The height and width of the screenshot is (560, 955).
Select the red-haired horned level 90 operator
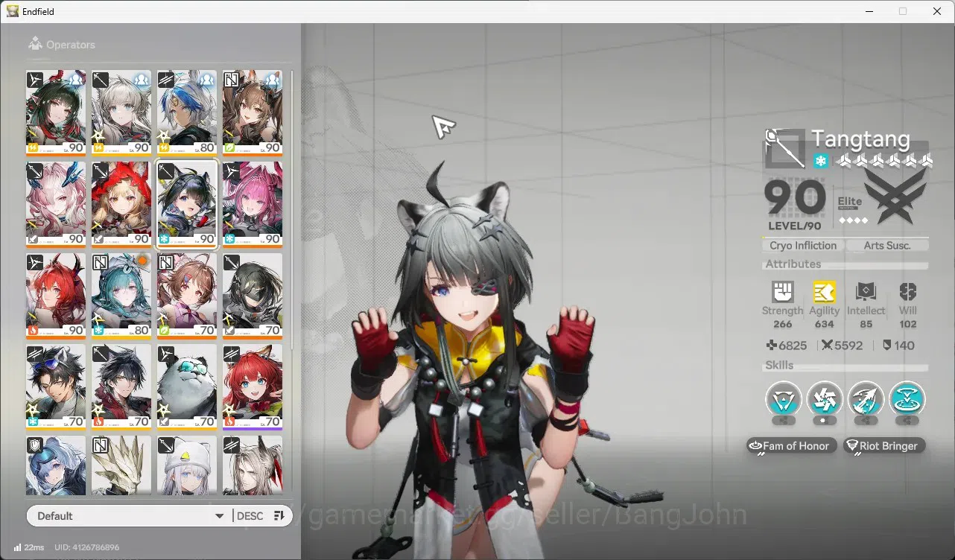56,296
